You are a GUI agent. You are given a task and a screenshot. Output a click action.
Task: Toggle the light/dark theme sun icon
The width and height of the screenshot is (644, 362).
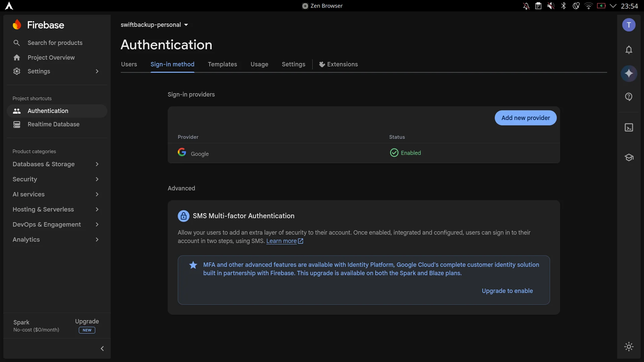[629, 347]
